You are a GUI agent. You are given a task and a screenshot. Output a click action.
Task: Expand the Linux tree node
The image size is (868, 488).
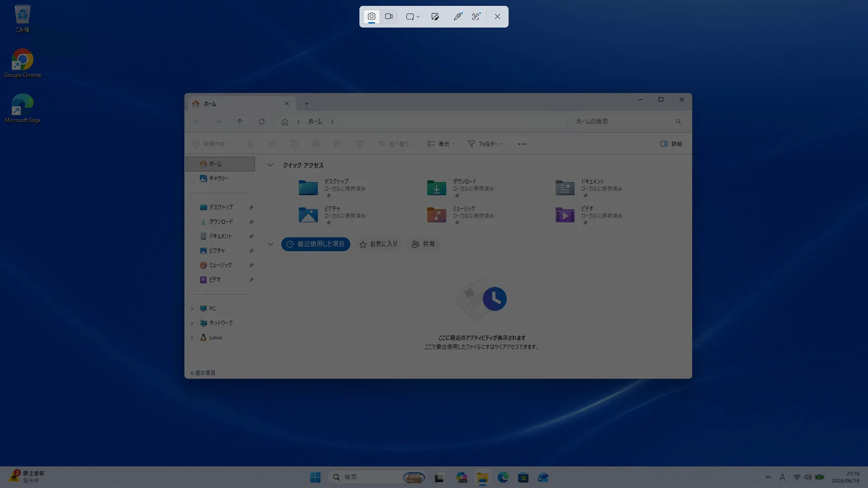(192, 338)
